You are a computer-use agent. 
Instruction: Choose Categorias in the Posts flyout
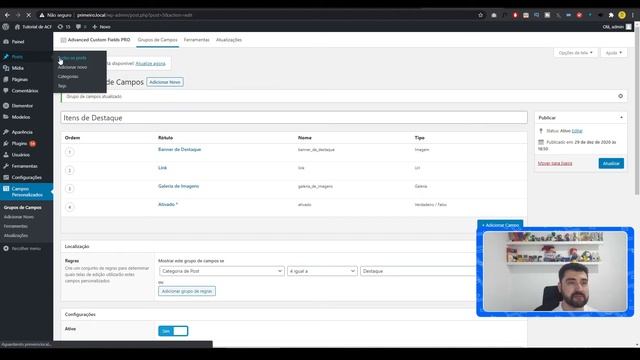(68, 76)
